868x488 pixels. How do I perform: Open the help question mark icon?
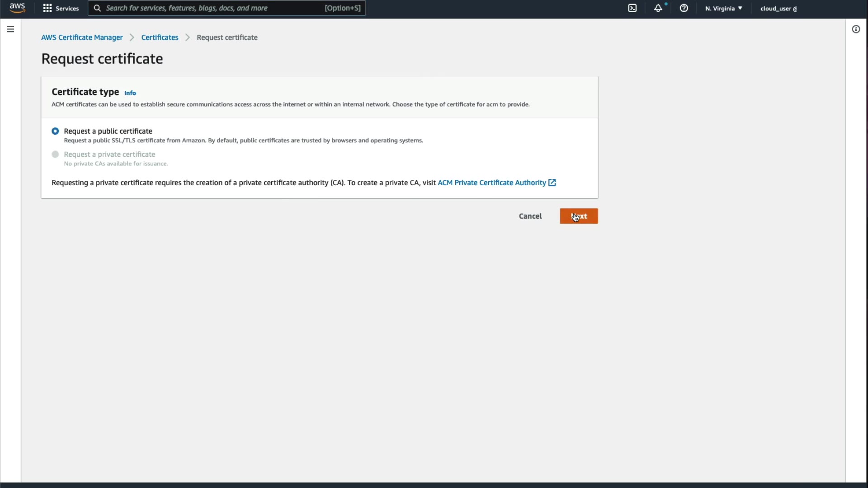point(684,8)
